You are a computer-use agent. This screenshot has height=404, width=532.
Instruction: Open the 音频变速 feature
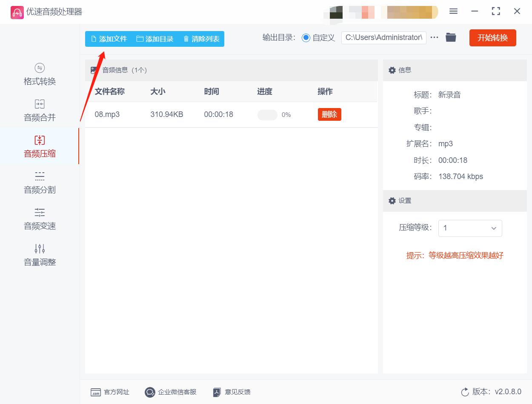tap(39, 219)
